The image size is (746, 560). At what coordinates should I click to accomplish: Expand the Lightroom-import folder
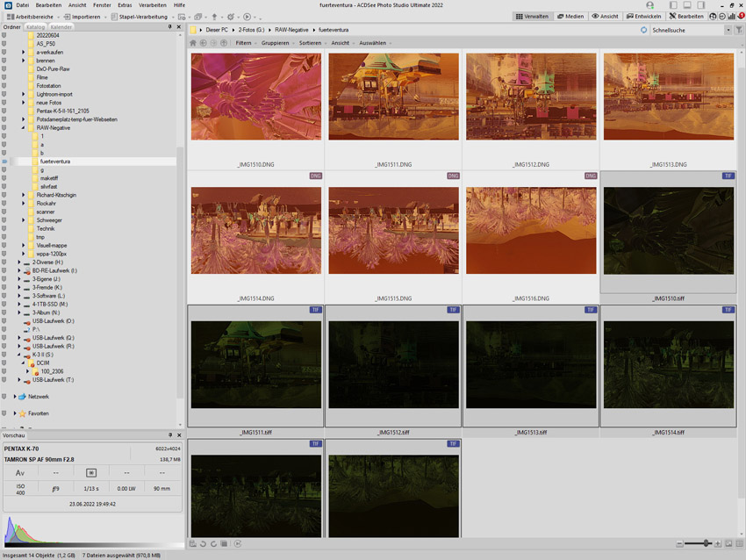24,94
